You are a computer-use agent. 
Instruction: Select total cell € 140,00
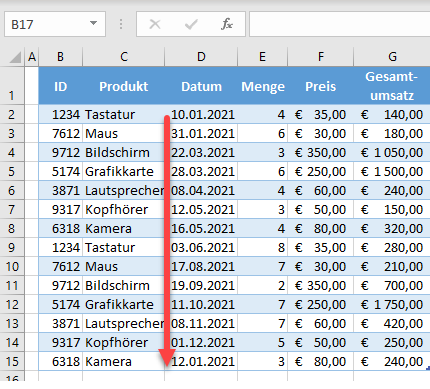pyautogui.click(x=392, y=114)
